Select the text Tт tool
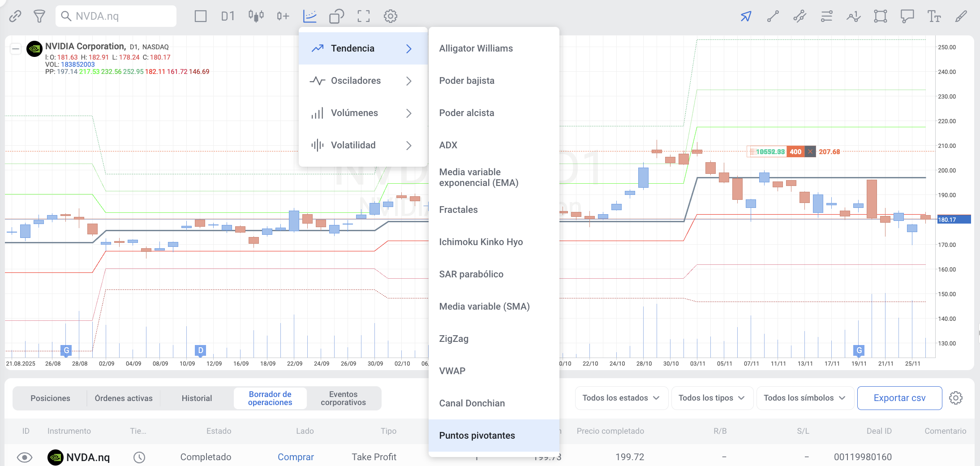Image resolution: width=980 pixels, height=466 pixels. pyautogui.click(x=934, y=17)
